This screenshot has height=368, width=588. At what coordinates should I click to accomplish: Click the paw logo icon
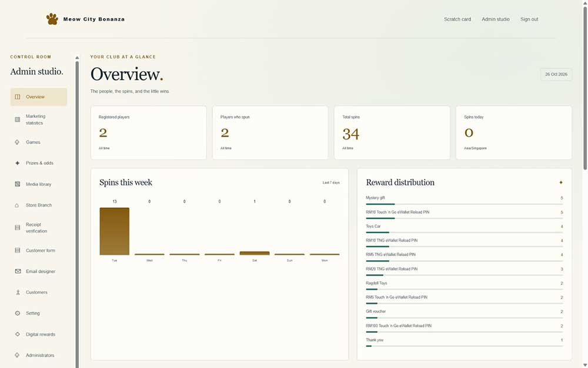coord(52,19)
